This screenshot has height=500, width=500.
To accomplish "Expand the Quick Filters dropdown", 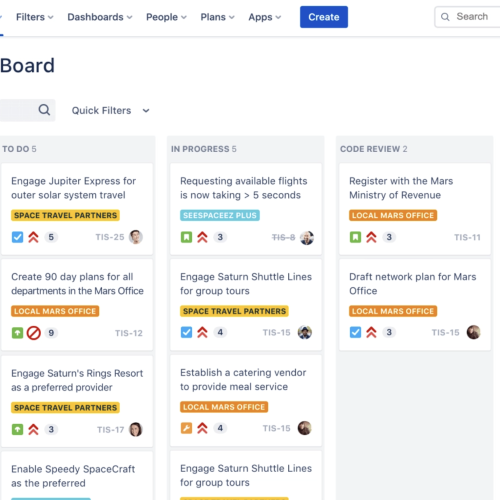I will click(x=110, y=110).
